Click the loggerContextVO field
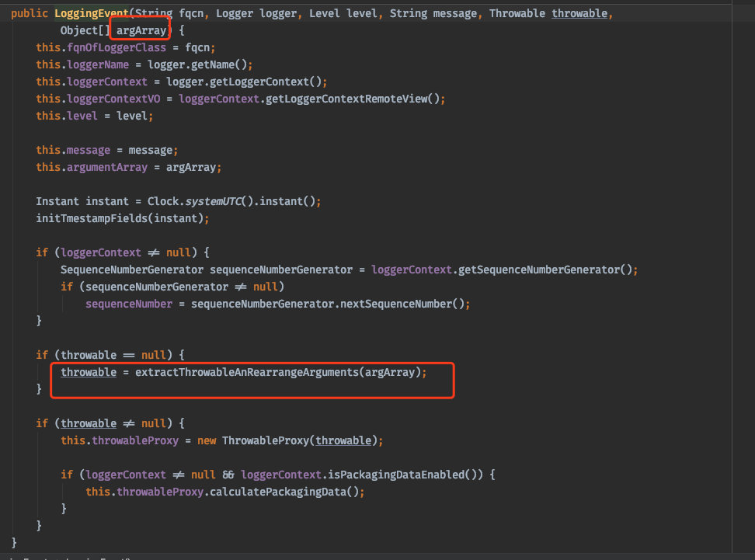 point(113,99)
